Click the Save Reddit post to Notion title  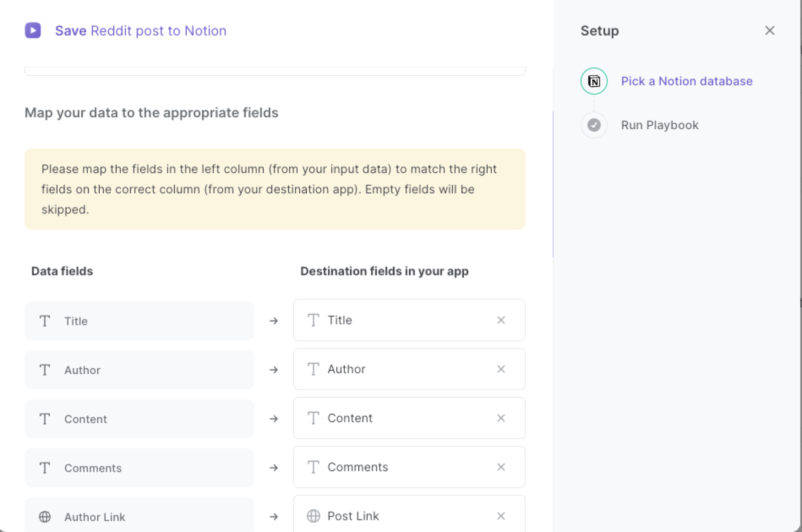click(141, 31)
